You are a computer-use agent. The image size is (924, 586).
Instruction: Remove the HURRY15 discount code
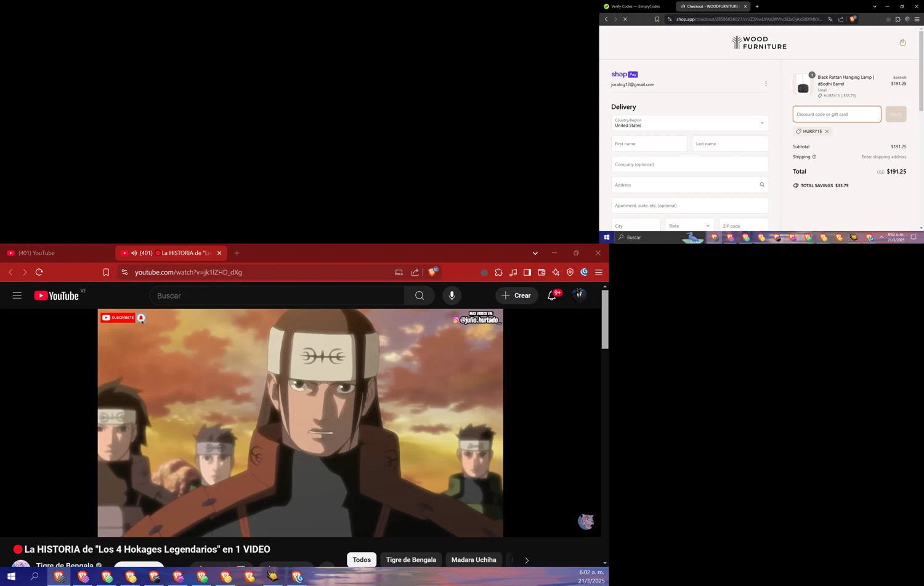[x=827, y=131]
